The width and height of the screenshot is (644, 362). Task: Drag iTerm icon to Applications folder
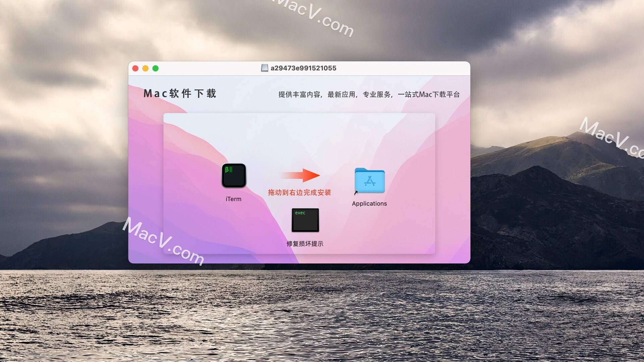pos(233,176)
